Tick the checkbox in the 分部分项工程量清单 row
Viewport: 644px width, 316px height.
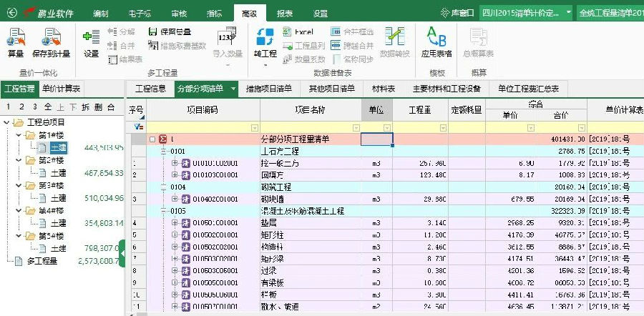(152, 139)
